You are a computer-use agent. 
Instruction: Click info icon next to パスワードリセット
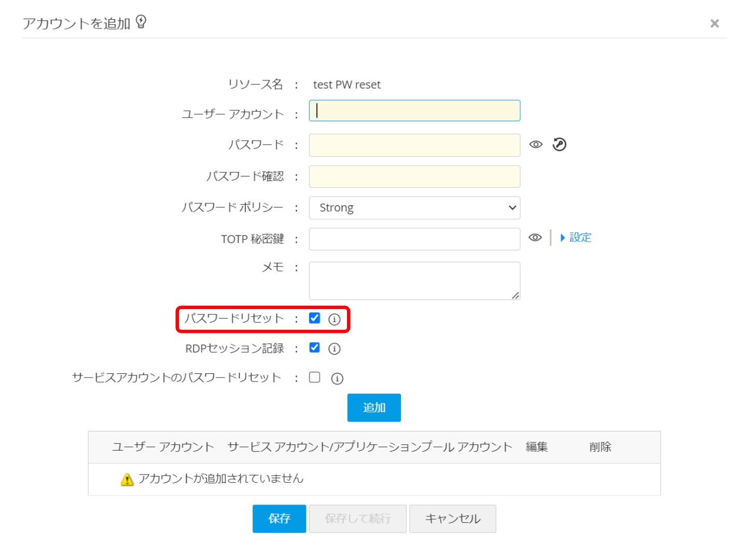335,319
